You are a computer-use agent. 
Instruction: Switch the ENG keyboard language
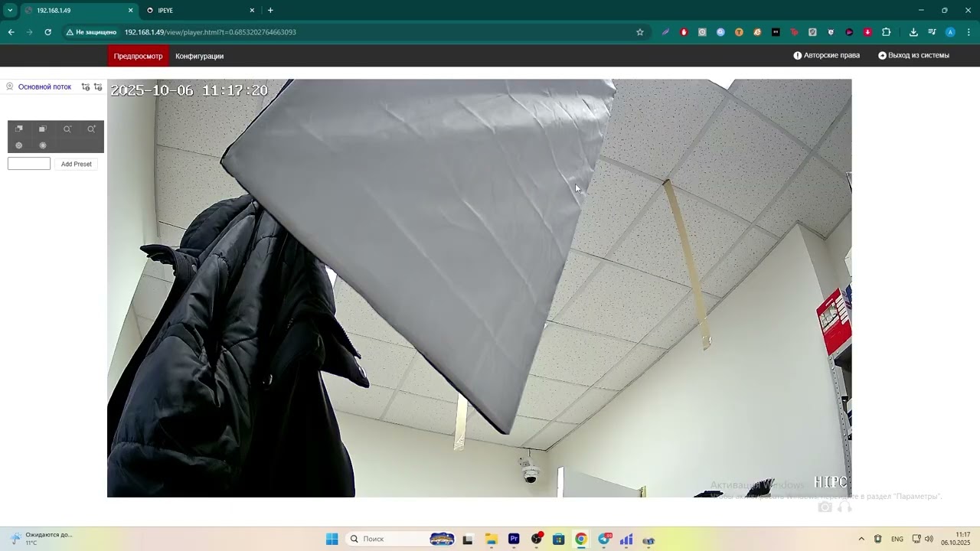pos(897,540)
